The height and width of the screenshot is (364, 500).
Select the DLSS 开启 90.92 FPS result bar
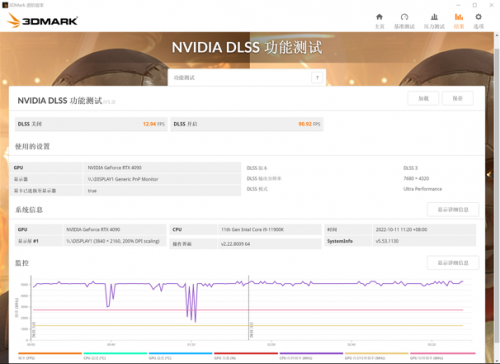click(247, 124)
